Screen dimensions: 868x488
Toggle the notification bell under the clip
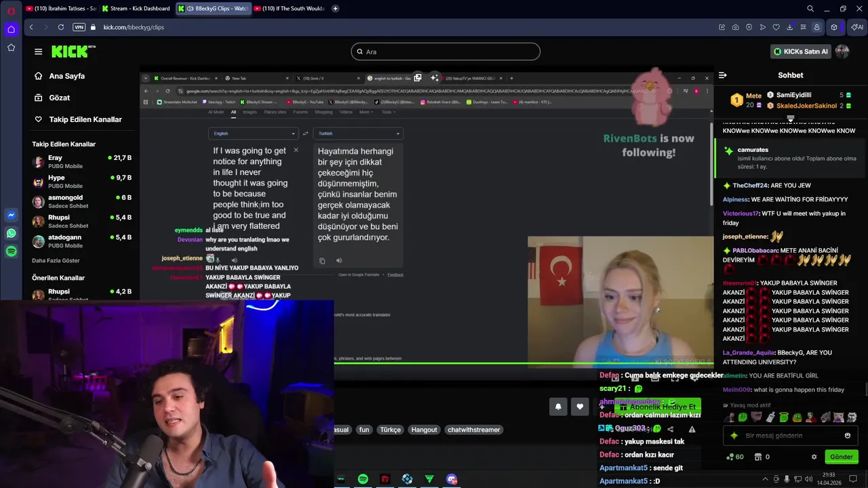click(558, 407)
